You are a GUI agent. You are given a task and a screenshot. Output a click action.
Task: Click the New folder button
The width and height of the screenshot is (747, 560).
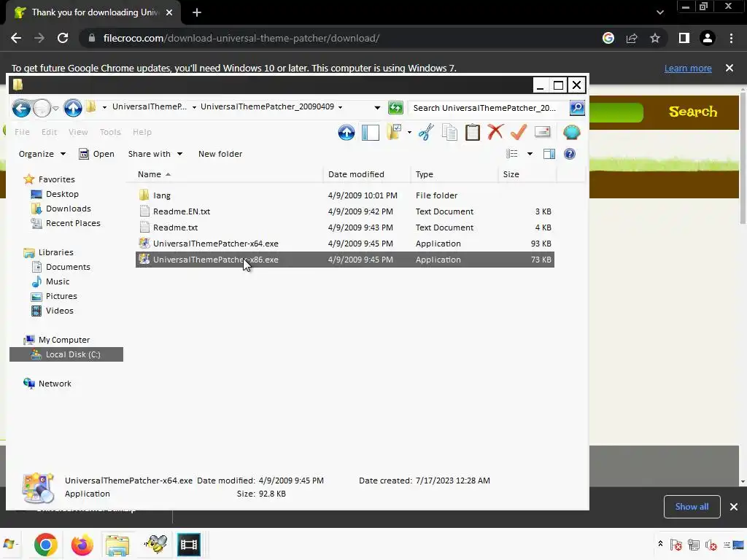pyautogui.click(x=220, y=154)
